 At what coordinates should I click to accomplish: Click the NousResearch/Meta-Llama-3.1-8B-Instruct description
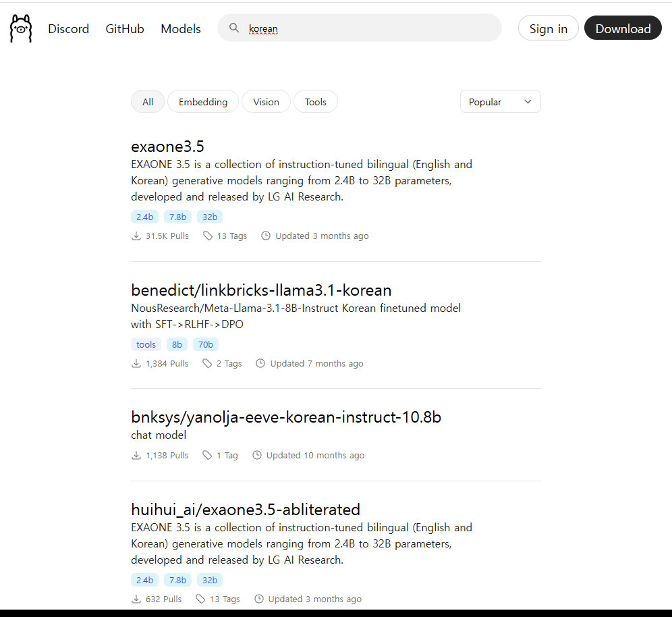point(296,316)
